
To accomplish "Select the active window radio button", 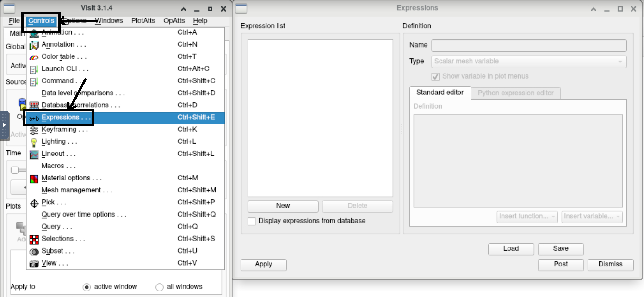I will click(x=87, y=287).
